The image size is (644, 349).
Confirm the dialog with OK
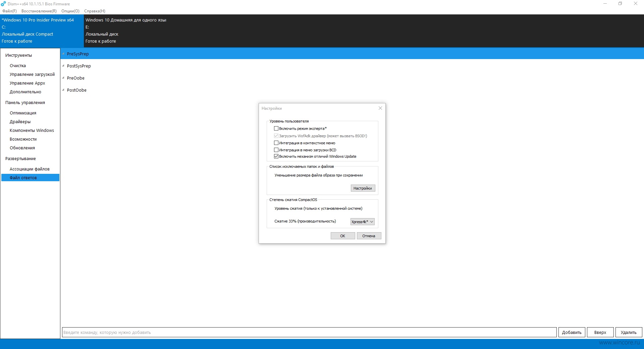click(x=343, y=236)
